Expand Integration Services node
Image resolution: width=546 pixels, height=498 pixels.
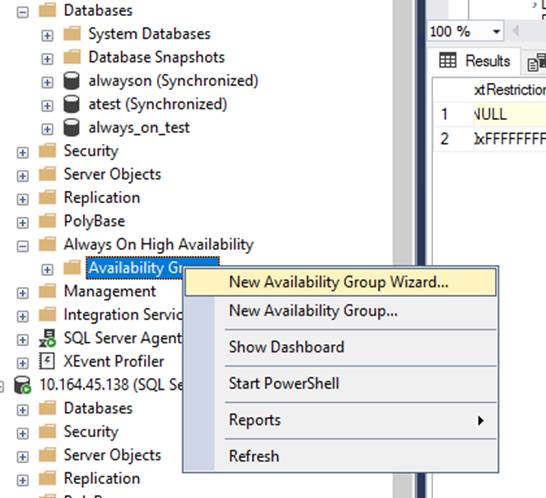coord(23,316)
